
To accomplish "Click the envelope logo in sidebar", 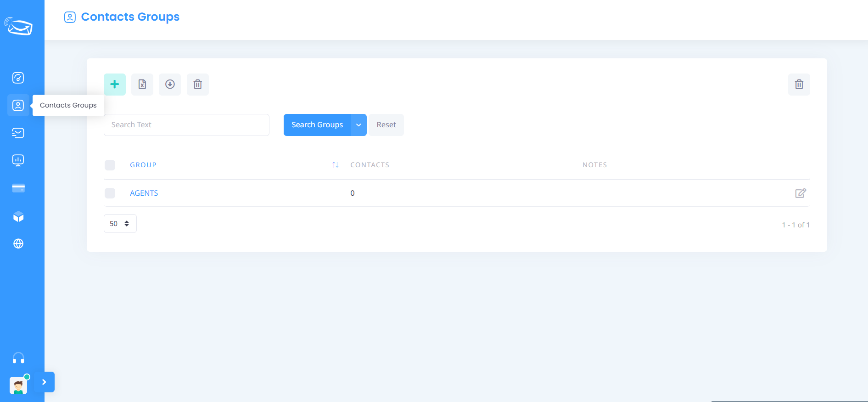I will click(x=18, y=26).
